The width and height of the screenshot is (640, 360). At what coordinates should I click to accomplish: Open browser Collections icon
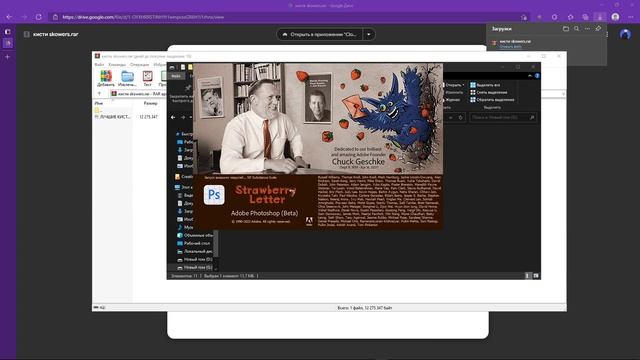(585, 17)
